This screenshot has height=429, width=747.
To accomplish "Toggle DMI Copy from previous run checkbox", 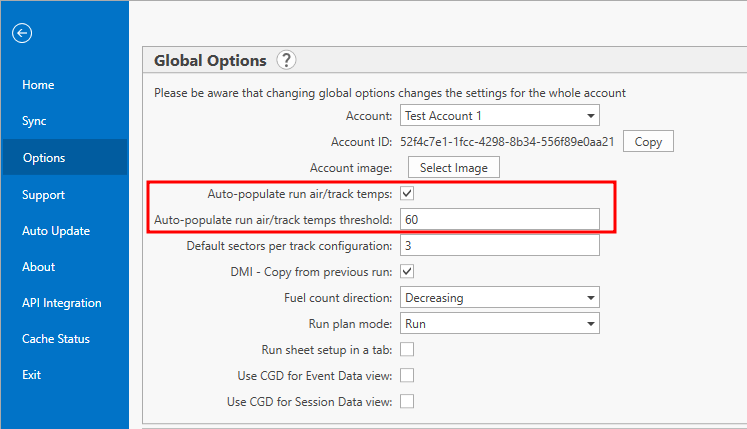I will tap(407, 272).
